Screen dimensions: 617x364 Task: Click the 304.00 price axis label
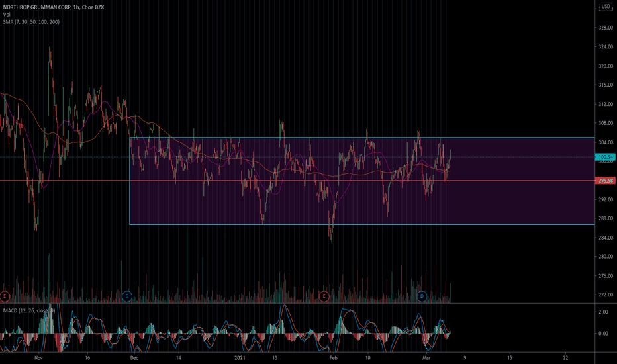[606, 142]
